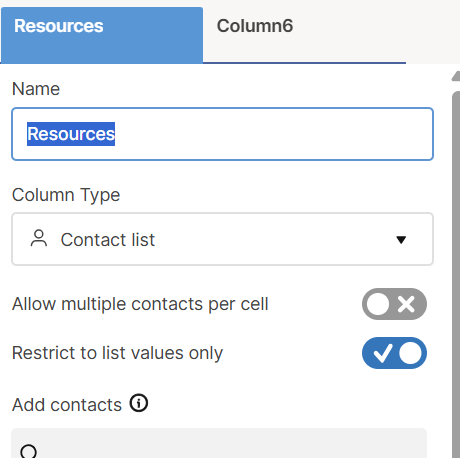
Task: Disable Restrict to list values only
Action: pyautogui.click(x=394, y=353)
